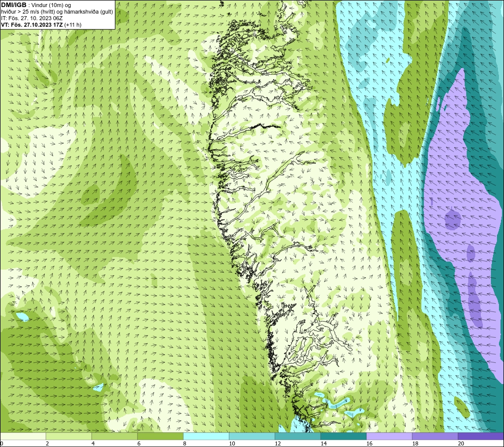Click the 2–4 m/s light green legend swatch

point(69,436)
